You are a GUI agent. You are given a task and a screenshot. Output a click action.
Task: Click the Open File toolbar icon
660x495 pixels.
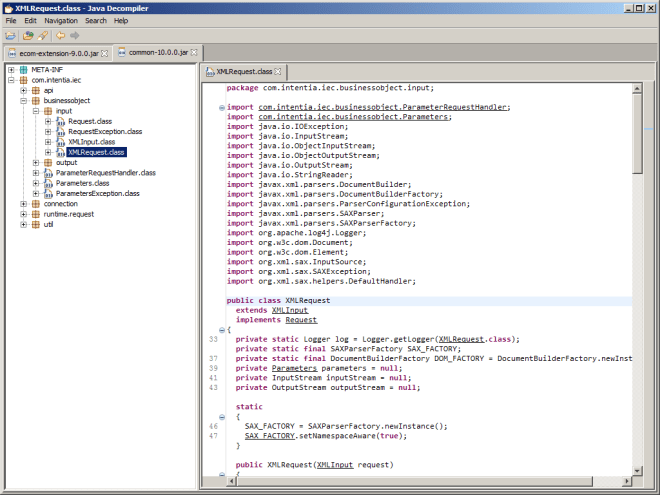click(10, 35)
